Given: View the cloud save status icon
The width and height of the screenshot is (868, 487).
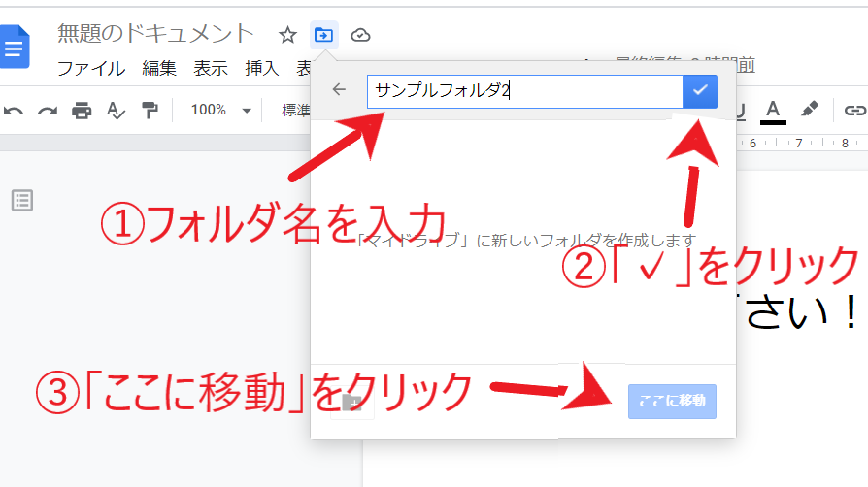Looking at the screenshot, I should tap(360, 36).
